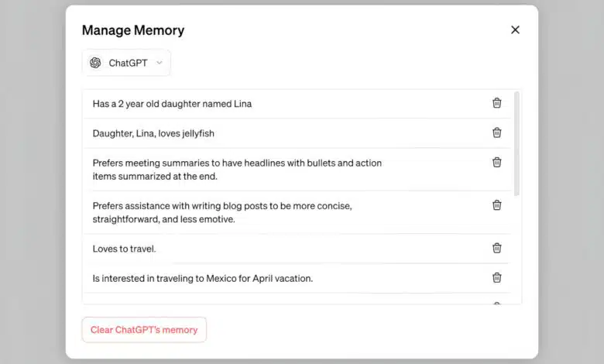Image resolution: width=604 pixels, height=364 pixels.
Task: Click the ChatGPT logo in the selector
Action: click(95, 63)
